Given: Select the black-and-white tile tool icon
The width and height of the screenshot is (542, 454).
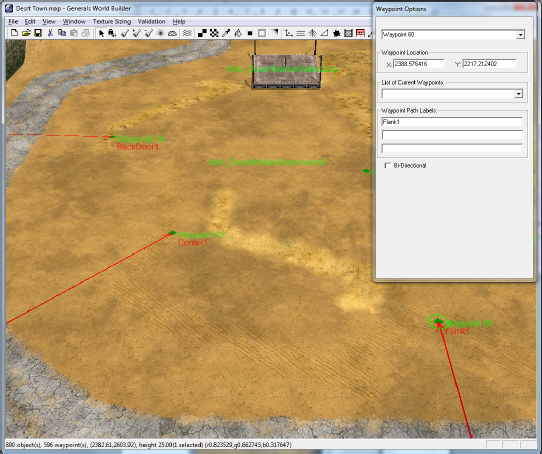Looking at the screenshot, I should click(202, 33).
